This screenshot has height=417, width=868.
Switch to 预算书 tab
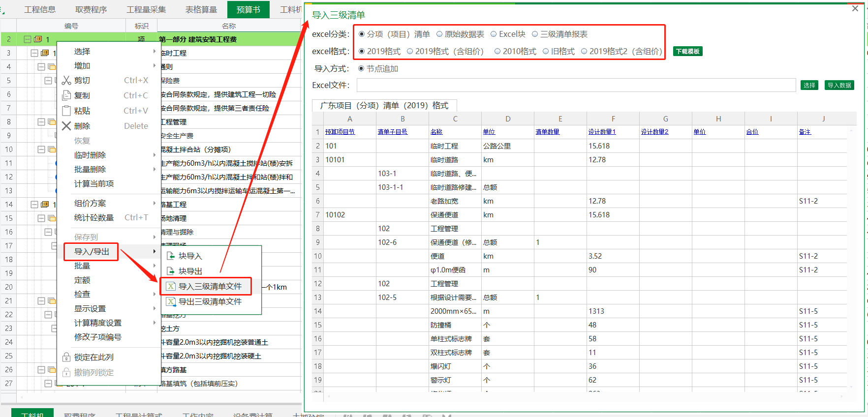[248, 9]
